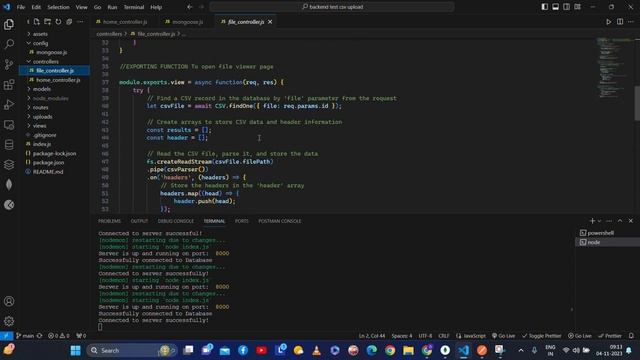Open the Source Control view
640x360 pixels.
tap(9, 64)
